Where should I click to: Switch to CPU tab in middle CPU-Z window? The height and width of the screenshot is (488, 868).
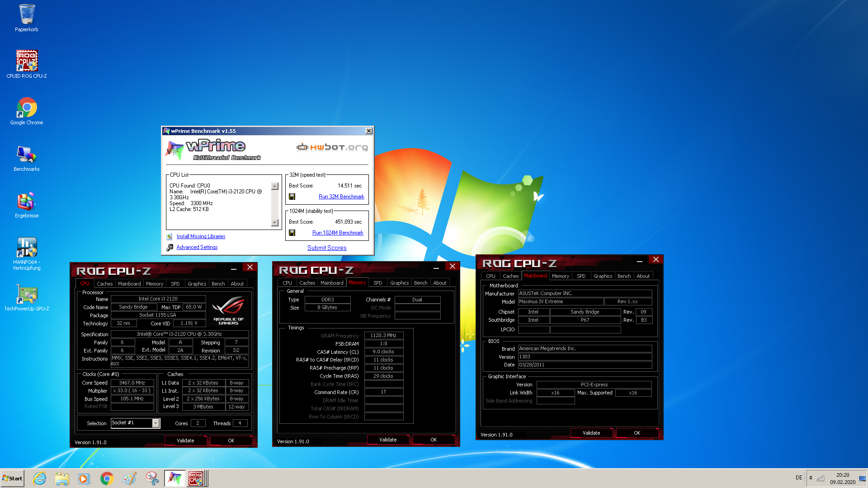coord(287,283)
